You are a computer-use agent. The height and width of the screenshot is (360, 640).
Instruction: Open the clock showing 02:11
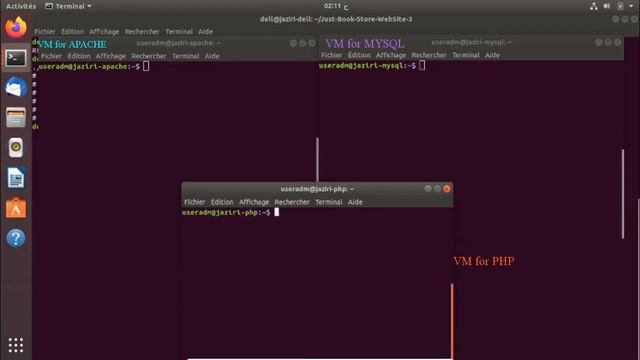tap(336, 6)
